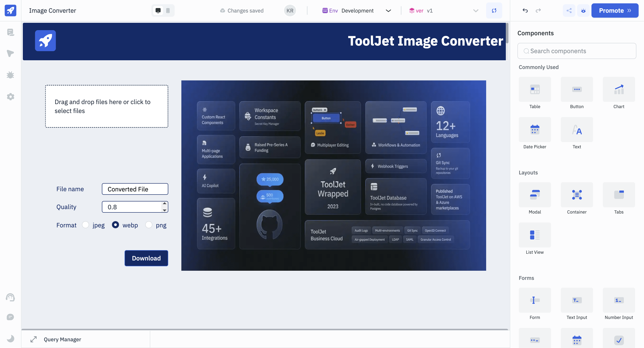The height and width of the screenshot is (348, 644).
Task: Open the inspector cursor icon in sidebar
Action: coord(10,53)
